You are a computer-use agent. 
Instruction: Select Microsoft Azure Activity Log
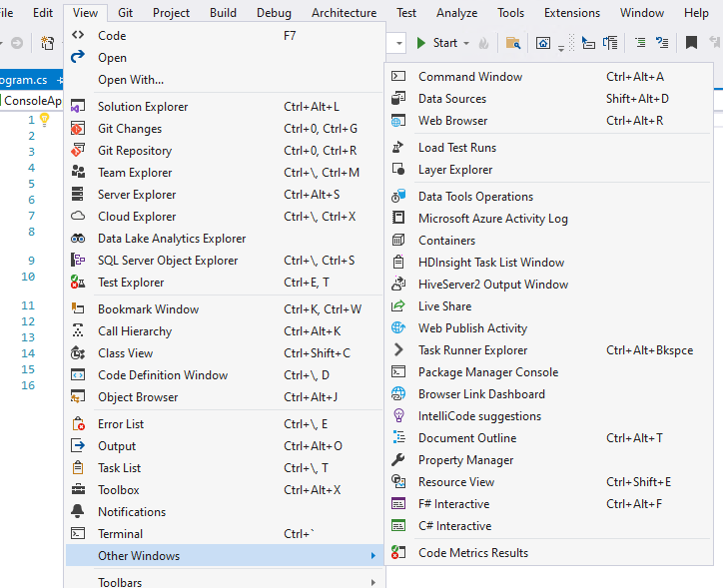click(x=548, y=219)
